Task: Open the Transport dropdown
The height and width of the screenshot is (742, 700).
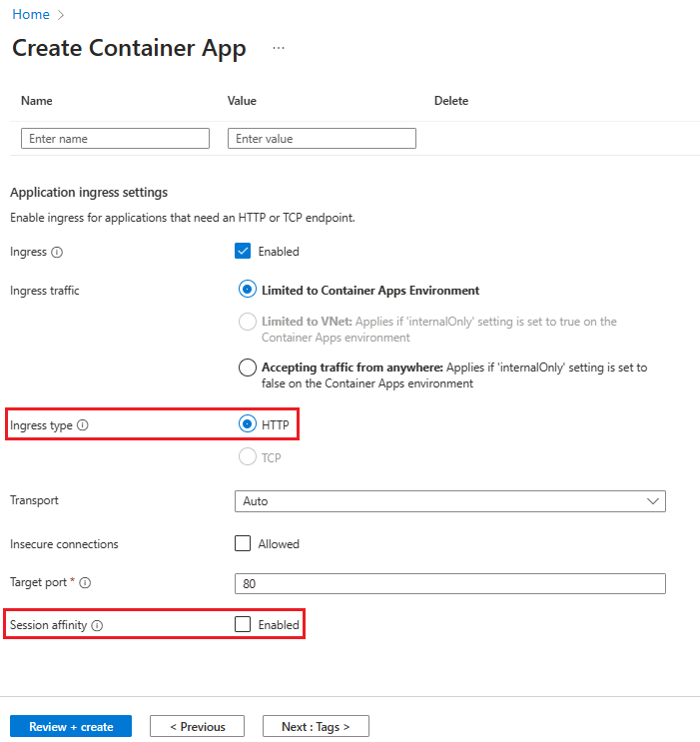Action: (x=449, y=501)
